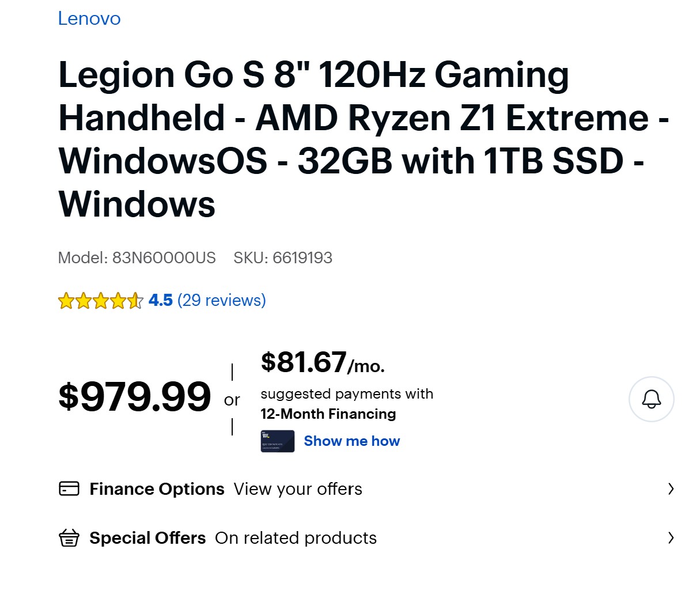This screenshot has width=700, height=591.
Task: Select the Special Offers label
Action: [x=147, y=538]
